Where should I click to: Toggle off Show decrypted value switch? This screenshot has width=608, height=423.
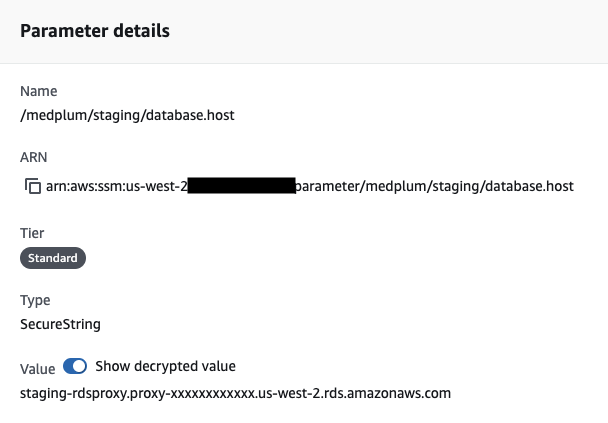click(75, 366)
